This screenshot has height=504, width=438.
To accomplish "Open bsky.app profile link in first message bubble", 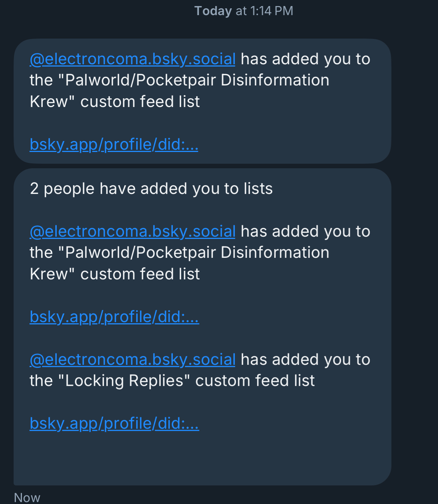I will tap(114, 144).
